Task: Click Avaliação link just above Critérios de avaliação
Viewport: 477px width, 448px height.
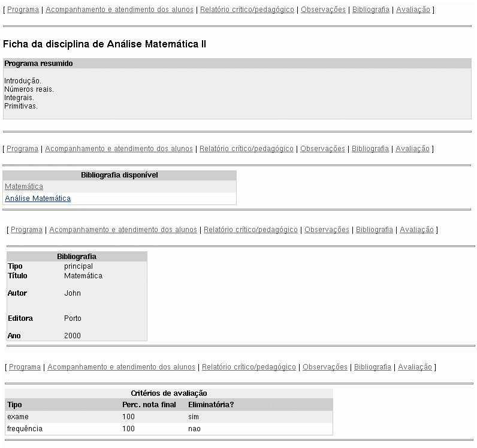Action: (x=415, y=367)
